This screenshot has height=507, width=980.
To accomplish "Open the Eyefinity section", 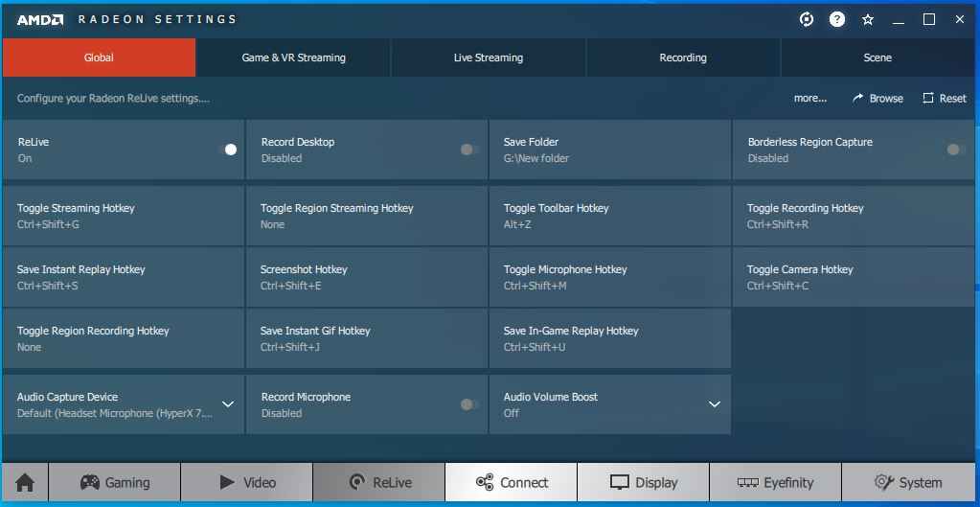I will (x=776, y=483).
